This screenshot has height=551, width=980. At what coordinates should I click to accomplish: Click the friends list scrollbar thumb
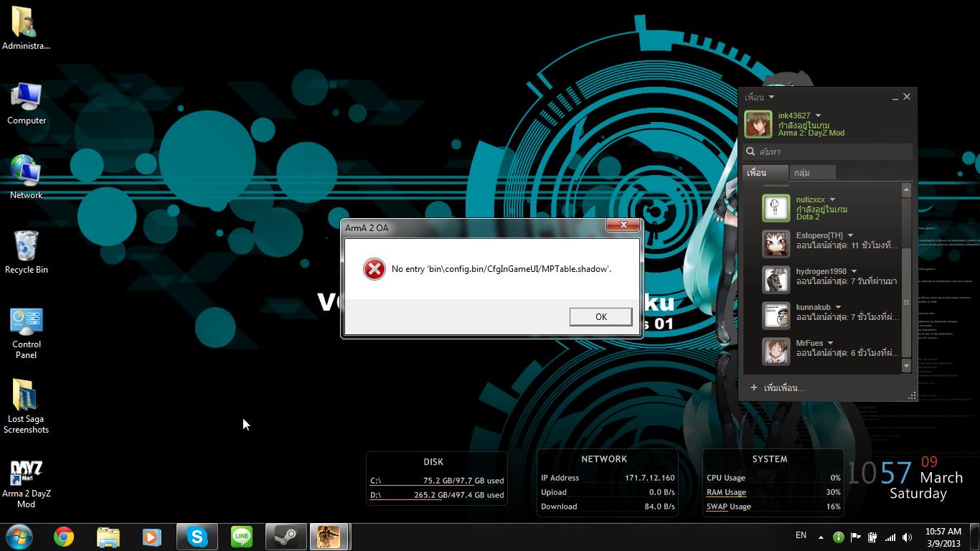pos(906,302)
